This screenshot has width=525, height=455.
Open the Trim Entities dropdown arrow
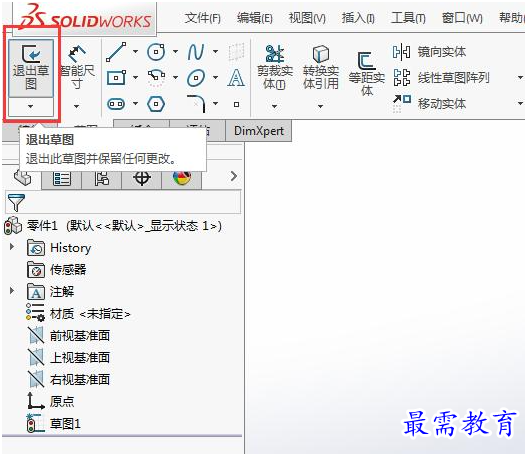click(275, 106)
